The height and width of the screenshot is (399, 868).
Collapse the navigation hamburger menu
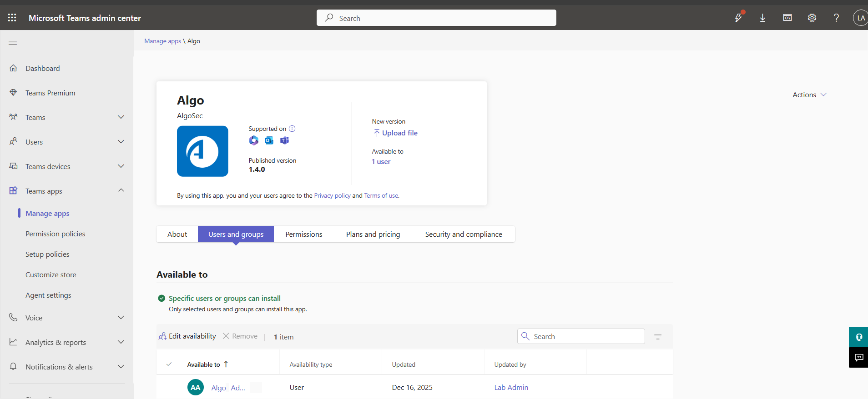click(x=13, y=43)
